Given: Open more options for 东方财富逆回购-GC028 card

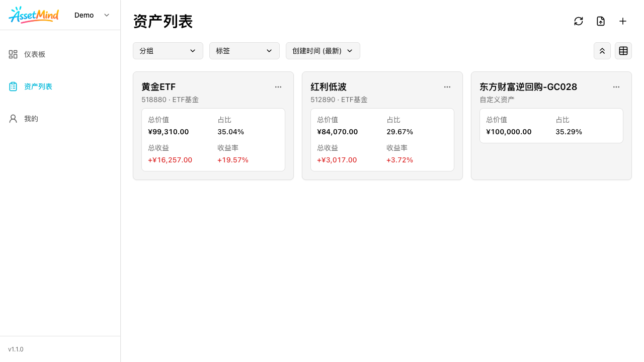Looking at the screenshot, I should 616,87.
